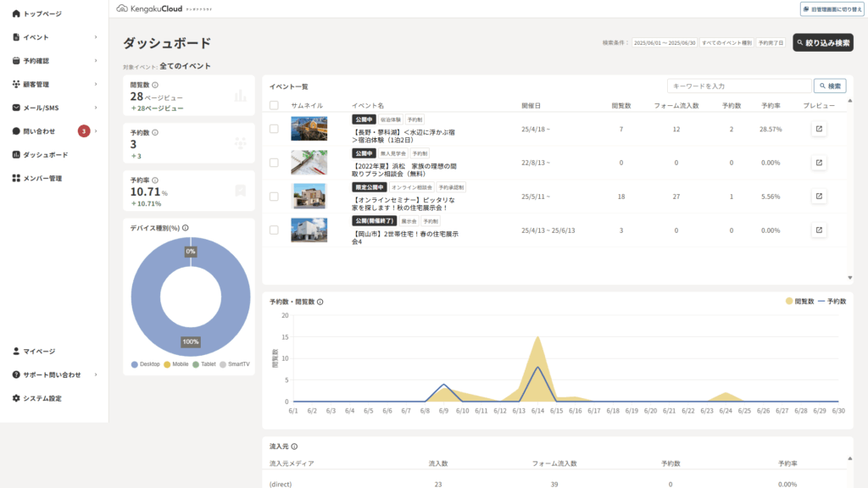Click the red notification badge on 問い合わせ
Screen dimensions: 868x488
tap(84, 131)
